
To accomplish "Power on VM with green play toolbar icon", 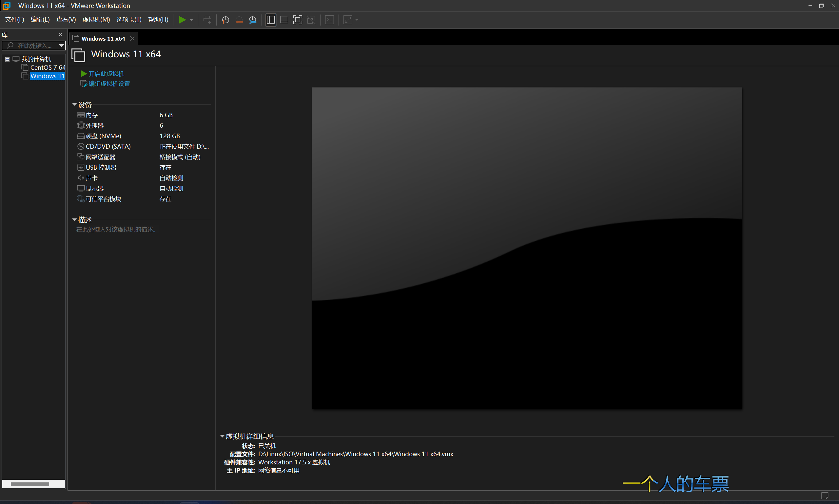I will pyautogui.click(x=182, y=20).
